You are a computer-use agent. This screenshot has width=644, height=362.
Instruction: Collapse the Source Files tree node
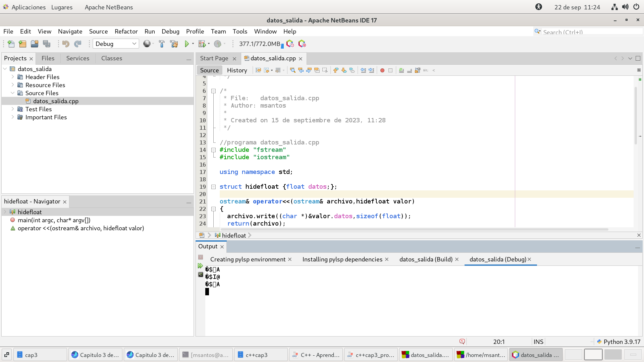coord(13,93)
